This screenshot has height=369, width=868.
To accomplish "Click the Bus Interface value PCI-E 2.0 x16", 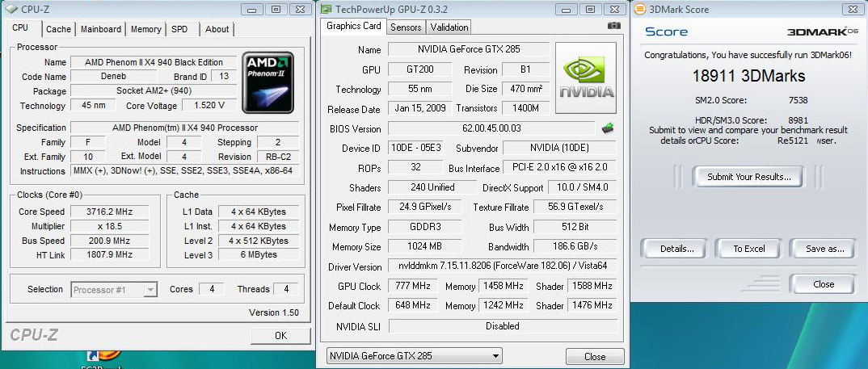I will (559, 168).
